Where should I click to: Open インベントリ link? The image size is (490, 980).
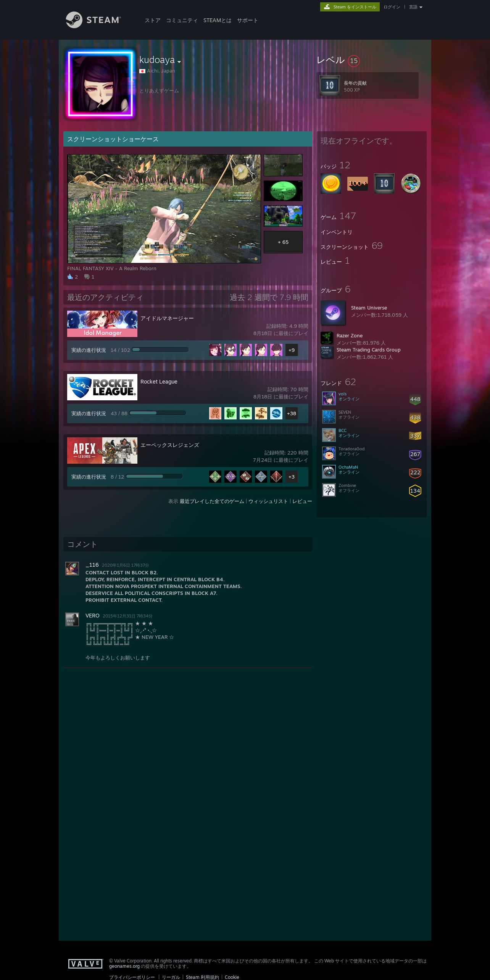pos(336,232)
